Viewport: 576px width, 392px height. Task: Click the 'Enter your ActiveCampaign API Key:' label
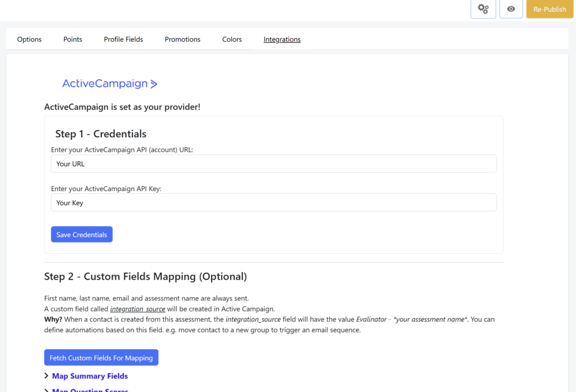coord(106,188)
